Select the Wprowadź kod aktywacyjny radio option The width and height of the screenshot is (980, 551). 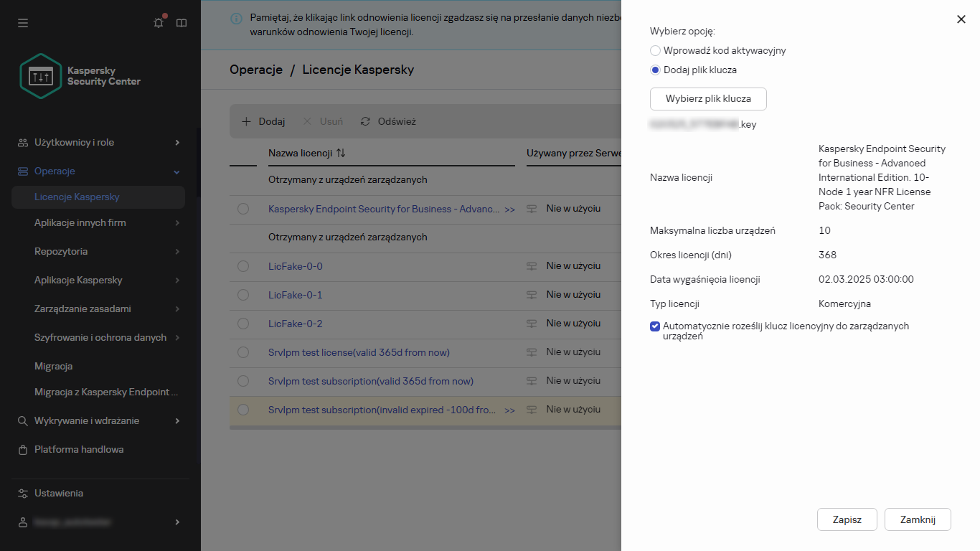tap(655, 51)
